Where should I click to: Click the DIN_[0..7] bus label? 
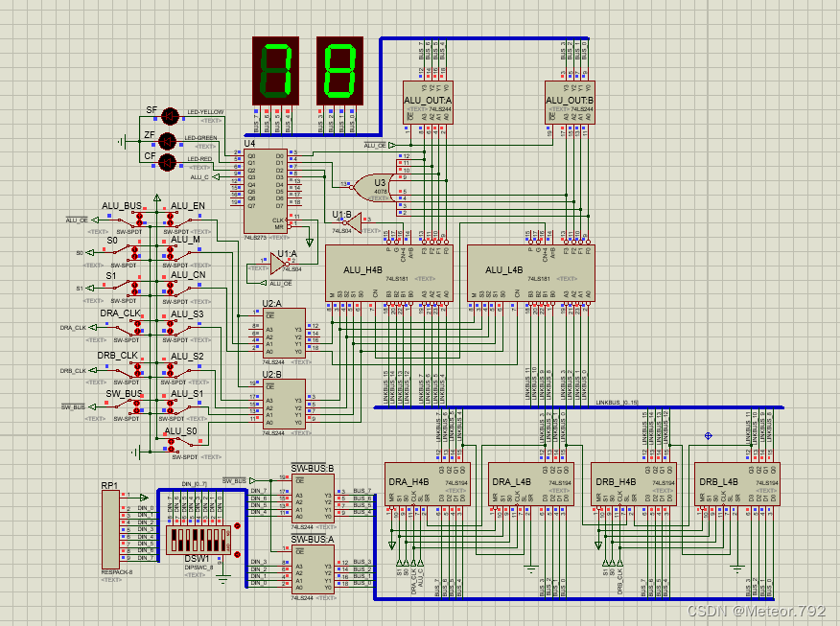tap(194, 484)
